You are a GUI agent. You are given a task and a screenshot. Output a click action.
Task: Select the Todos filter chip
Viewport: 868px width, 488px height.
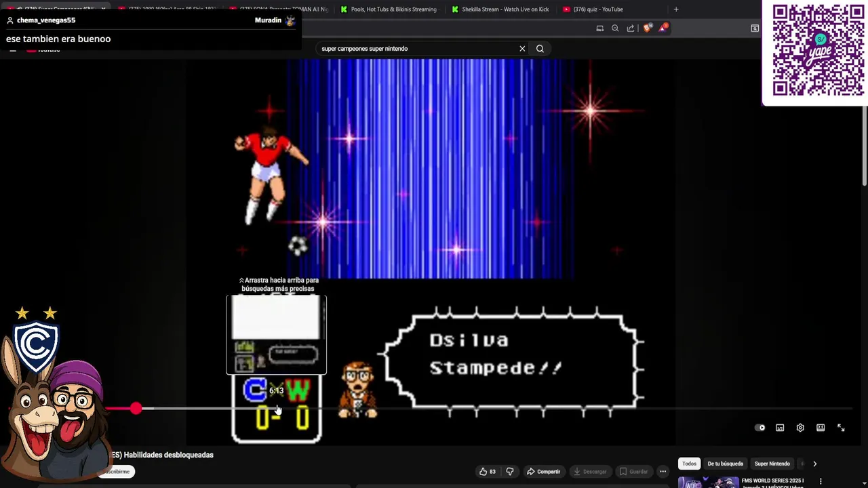689,464
